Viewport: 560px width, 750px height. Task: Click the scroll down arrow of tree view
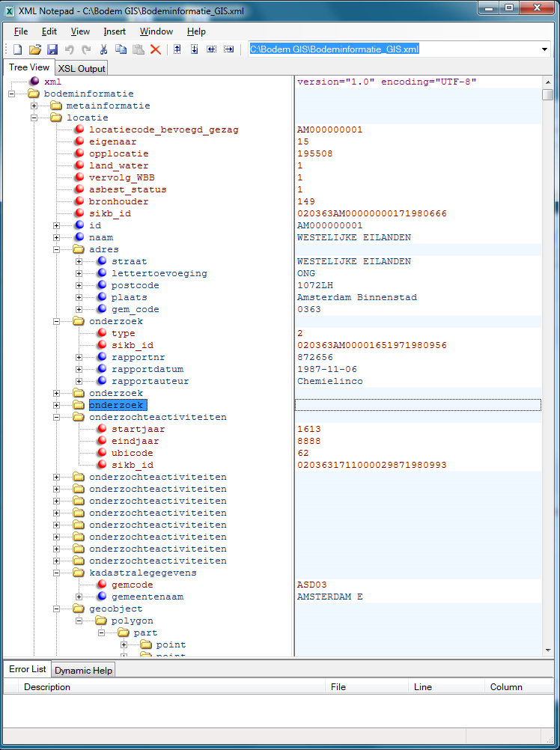click(547, 650)
